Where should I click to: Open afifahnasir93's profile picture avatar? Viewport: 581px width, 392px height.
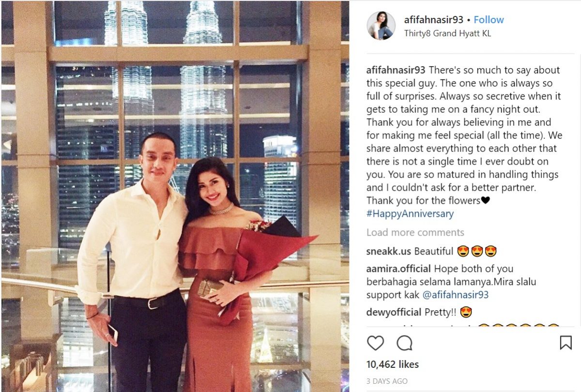[x=381, y=26]
